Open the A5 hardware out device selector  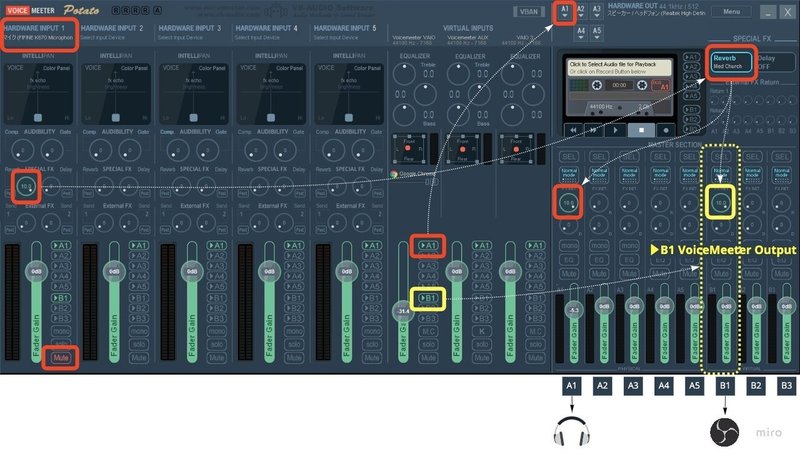tap(596, 33)
